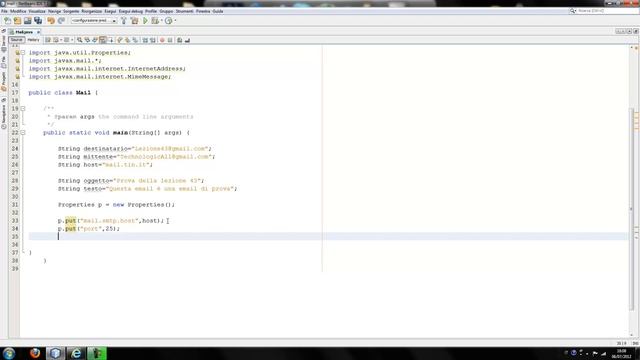Click the red Start Macro Recording icon
Screen dimensions: 640x360
click(162, 40)
